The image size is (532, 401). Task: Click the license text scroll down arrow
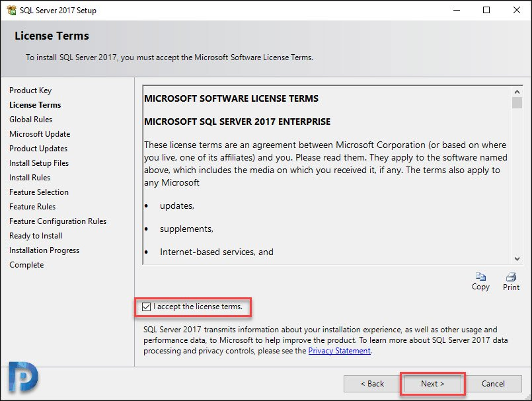[x=517, y=259]
